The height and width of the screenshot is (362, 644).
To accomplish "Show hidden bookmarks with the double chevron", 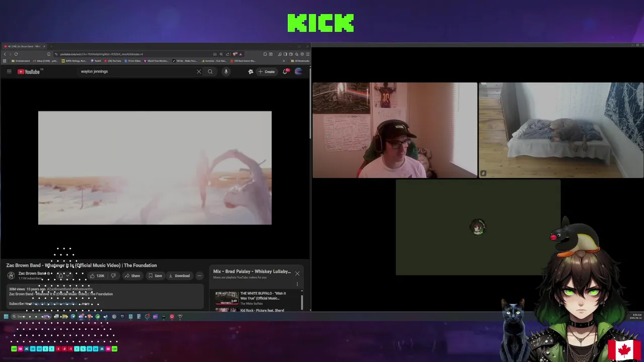I will (284, 61).
